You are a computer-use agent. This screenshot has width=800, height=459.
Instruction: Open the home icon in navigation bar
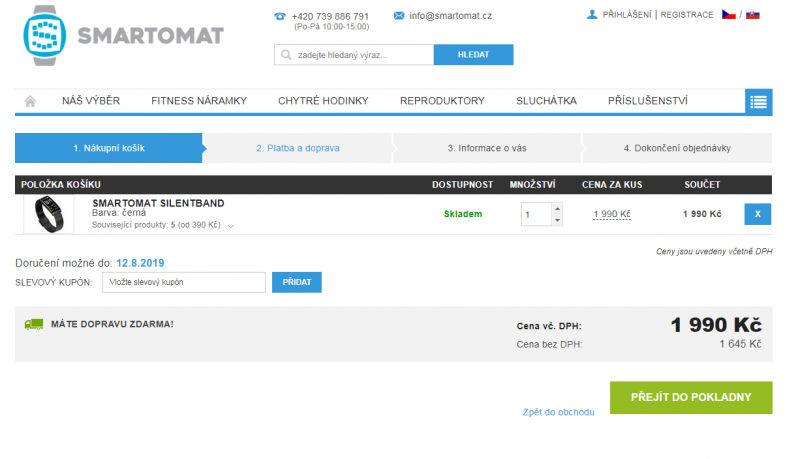(x=30, y=101)
